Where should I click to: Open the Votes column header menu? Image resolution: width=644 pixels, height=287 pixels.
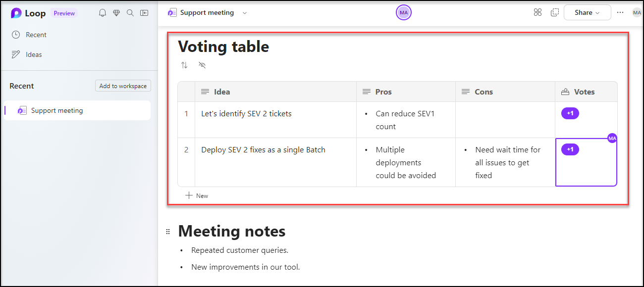[x=584, y=92]
